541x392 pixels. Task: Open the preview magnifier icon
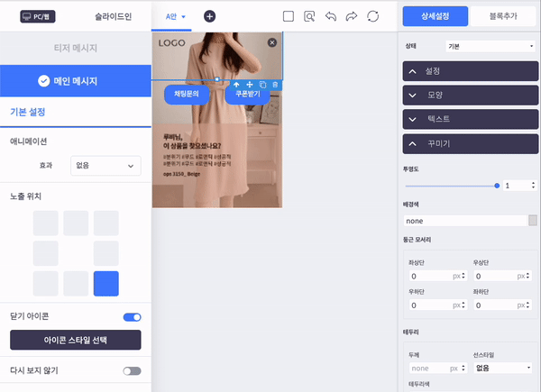pyautogui.click(x=310, y=16)
